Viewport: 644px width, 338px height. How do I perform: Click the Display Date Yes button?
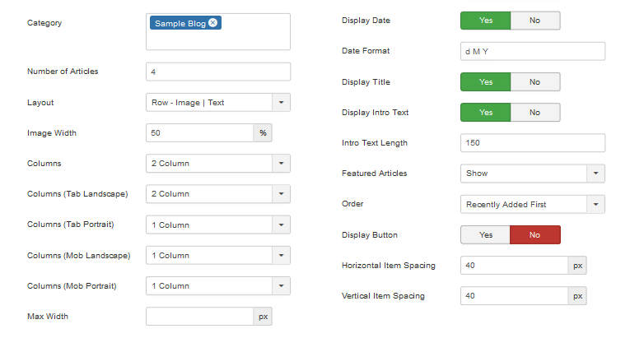click(486, 21)
